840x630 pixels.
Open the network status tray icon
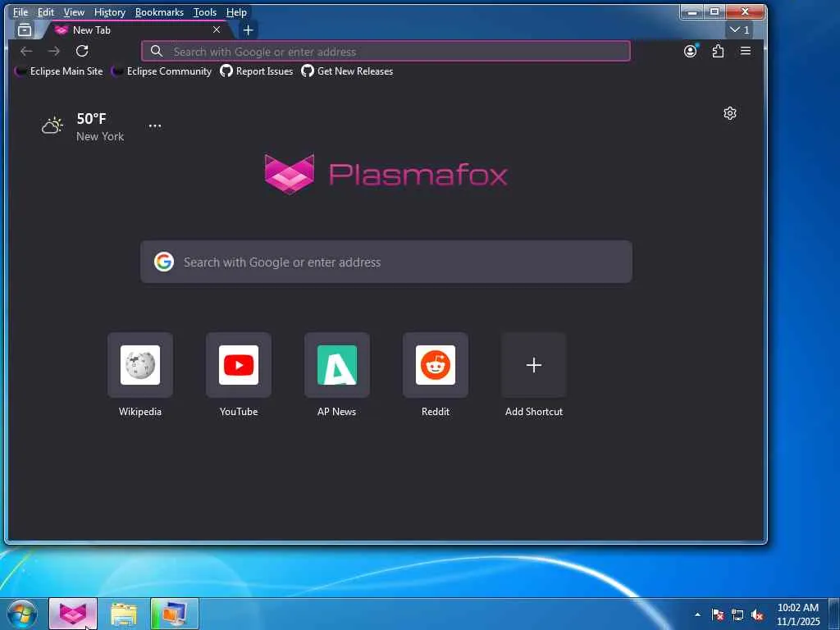pos(737,614)
